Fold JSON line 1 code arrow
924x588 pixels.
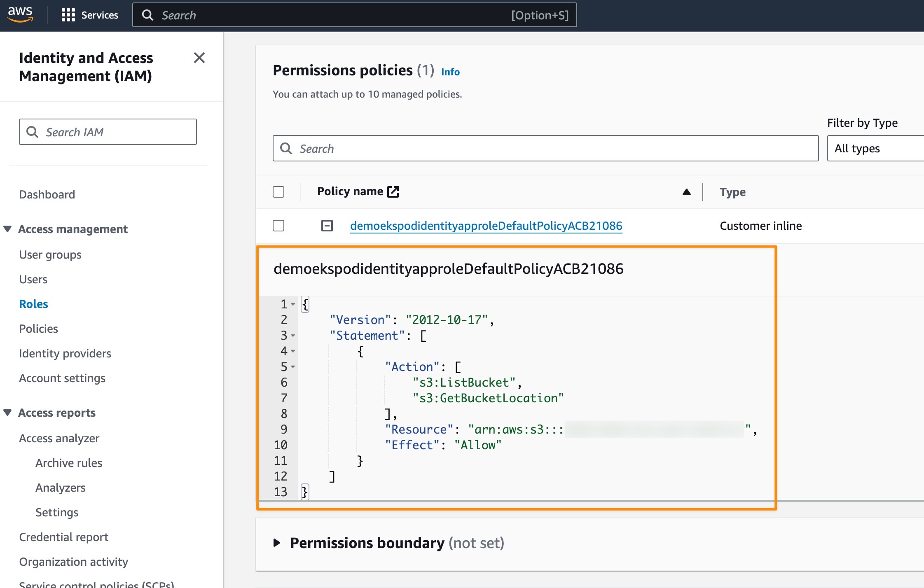coord(293,304)
